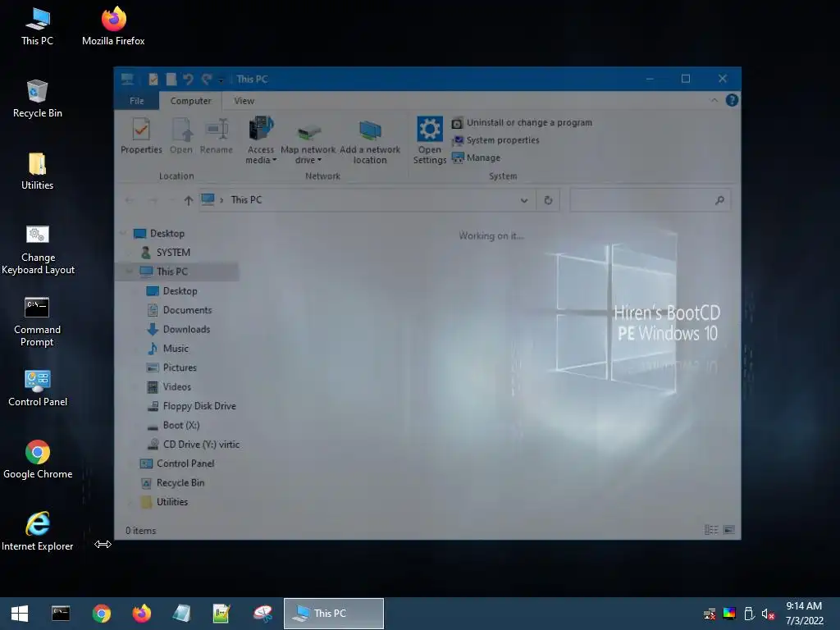Click quick access Properties icon in title bar
840x630 pixels.
click(153, 80)
